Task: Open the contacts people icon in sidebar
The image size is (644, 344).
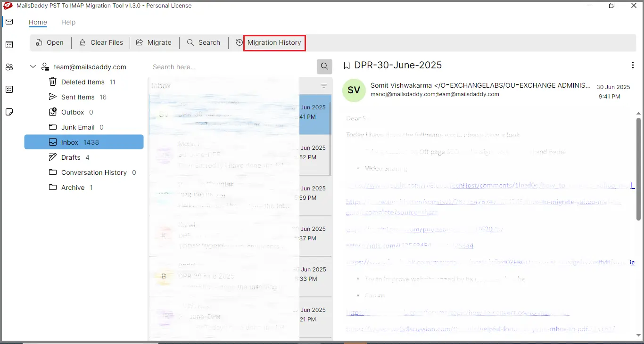Action: (x=9, y=67)
